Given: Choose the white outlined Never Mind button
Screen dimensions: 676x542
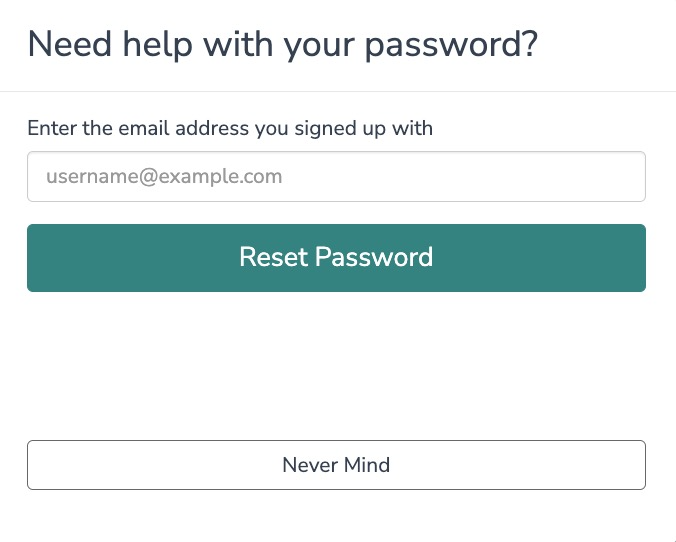Looking at the screenshot, I should click(336, 465).
